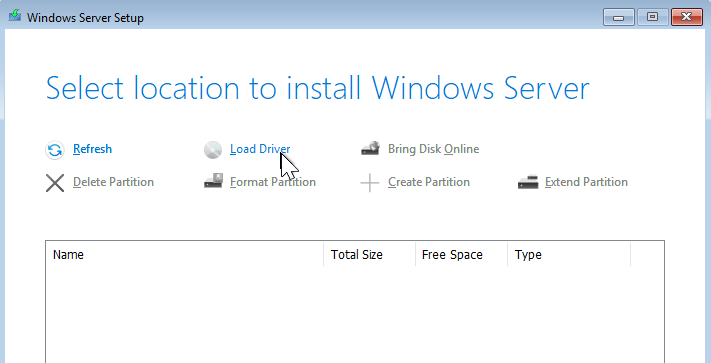The height and width of the screenshot is (363, 711).
Task: Close the Windows Server Setup window
Action: click(687, 18)
